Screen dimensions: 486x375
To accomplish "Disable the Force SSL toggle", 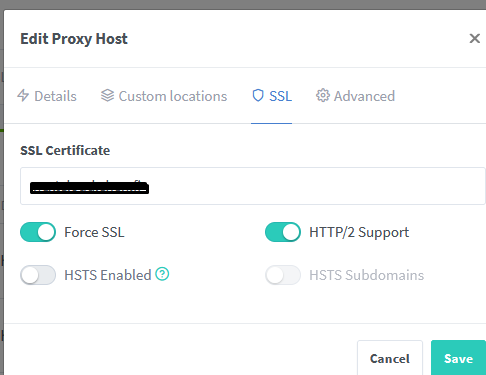I will [x=38, y=232].
